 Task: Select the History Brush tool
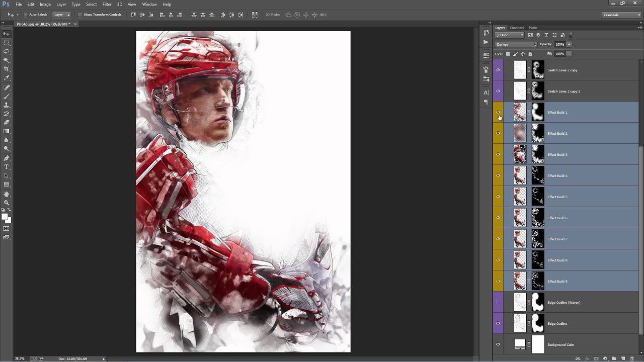point(7,114)
